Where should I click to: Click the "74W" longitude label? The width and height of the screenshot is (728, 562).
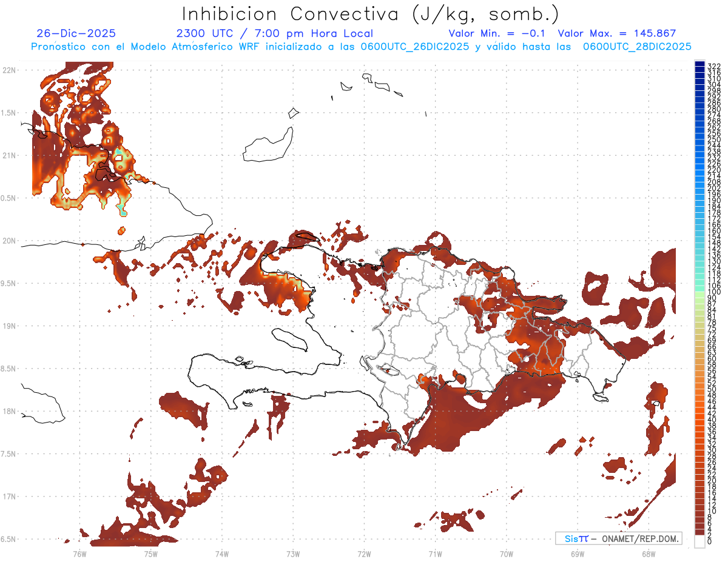coord(221,554)
